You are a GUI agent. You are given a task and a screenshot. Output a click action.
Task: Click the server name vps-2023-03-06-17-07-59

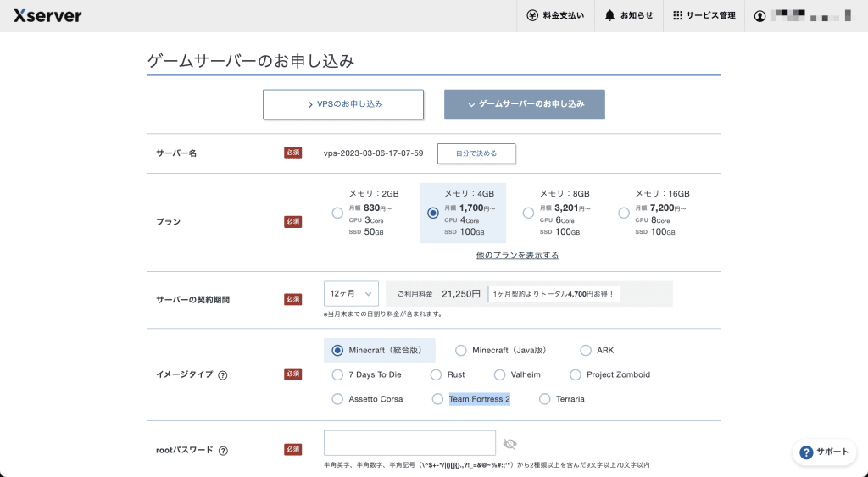tap(374, 153)
